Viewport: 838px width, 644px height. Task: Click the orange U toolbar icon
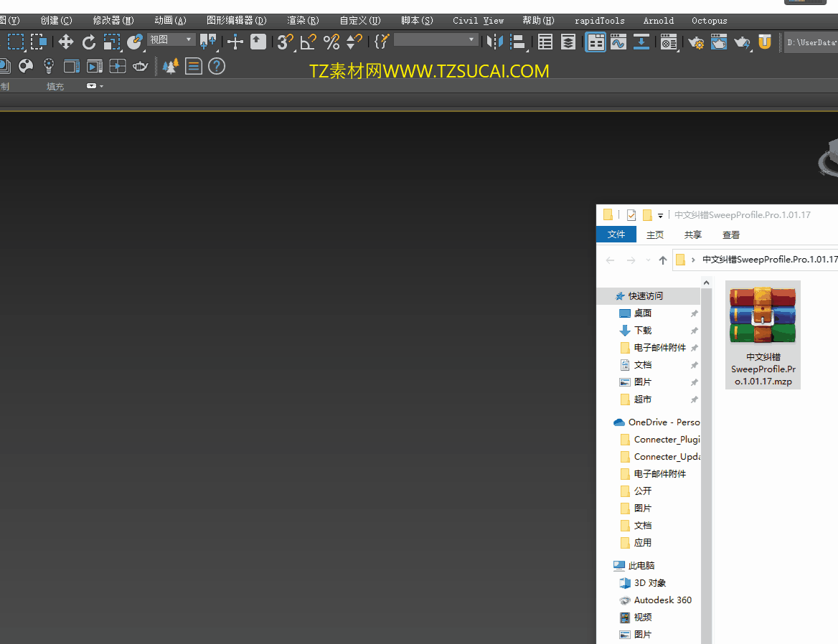click(765, 42)
